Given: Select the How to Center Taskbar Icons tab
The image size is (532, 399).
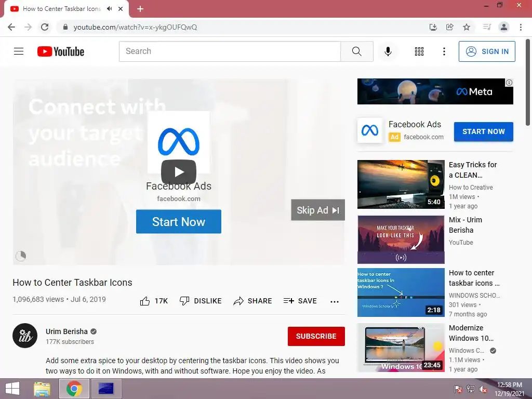Looking at the screenshot, I should pyautogui.click(x=62, y=9).
